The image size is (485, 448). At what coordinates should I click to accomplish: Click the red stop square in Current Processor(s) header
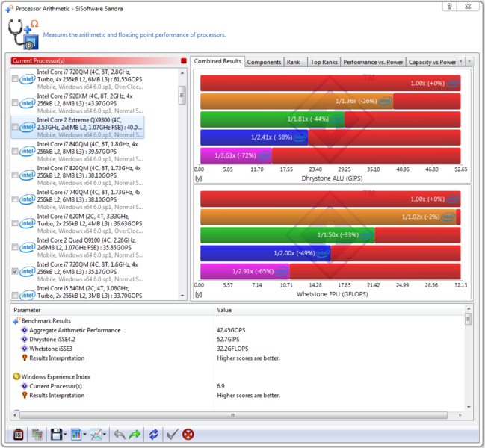click(184, 61)
